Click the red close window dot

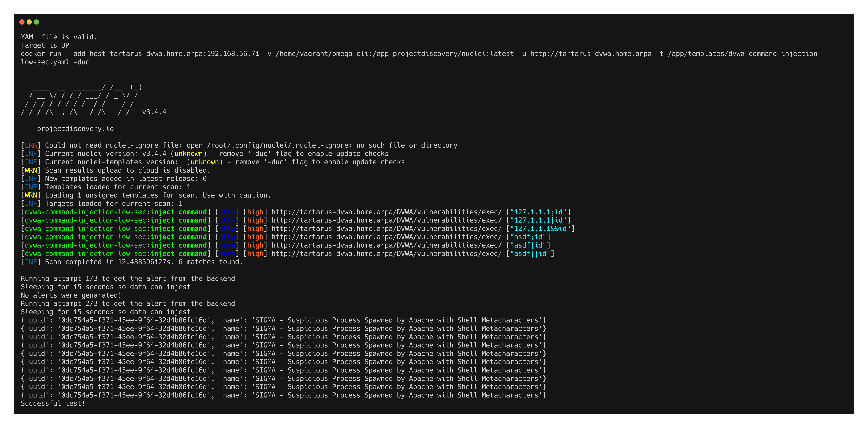tap(22, 22)
